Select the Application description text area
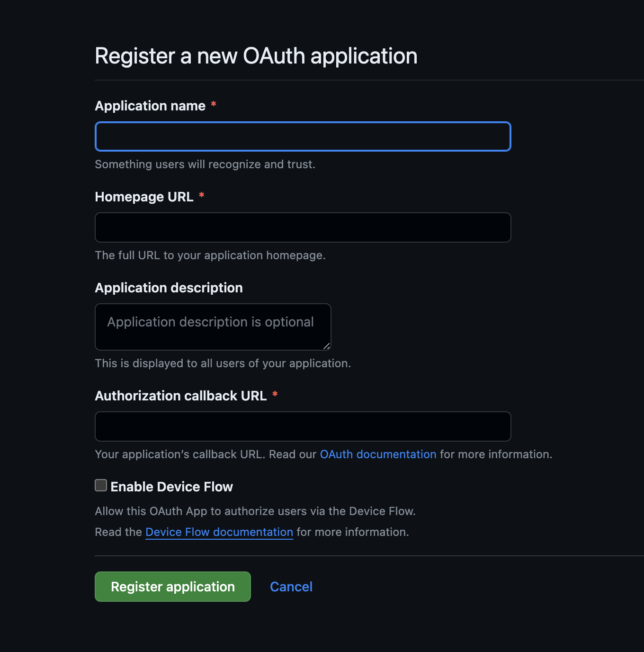Screen dimensions: 644x652 (213, 327)
